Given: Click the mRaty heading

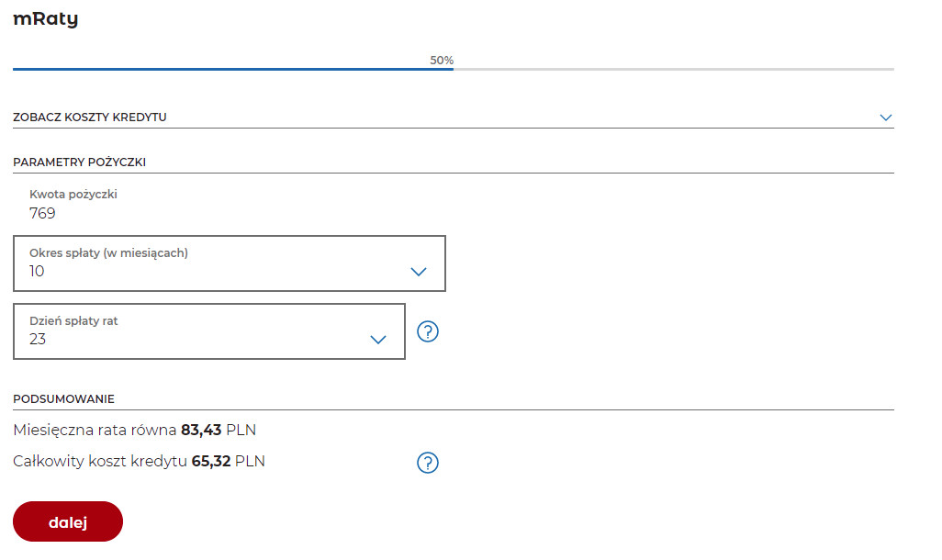Looking at the screenshot, I should pos(46,18).
